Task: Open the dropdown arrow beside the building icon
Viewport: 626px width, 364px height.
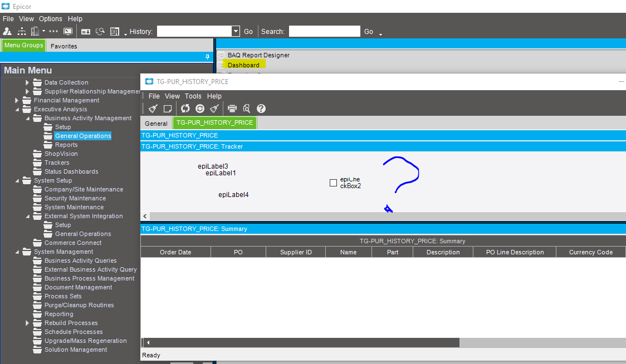Action: tap(43, 31)
